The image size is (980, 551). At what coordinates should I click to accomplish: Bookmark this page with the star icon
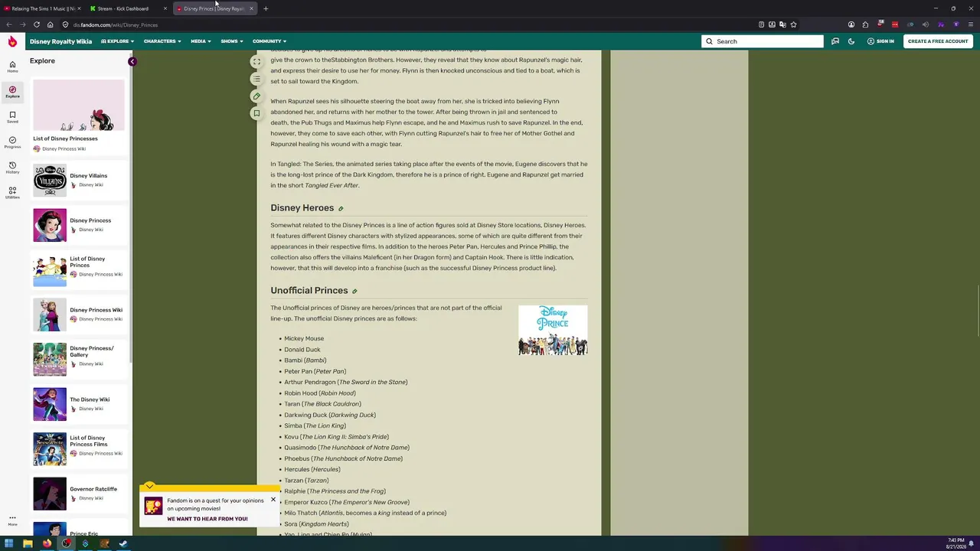tap(793, 24)
